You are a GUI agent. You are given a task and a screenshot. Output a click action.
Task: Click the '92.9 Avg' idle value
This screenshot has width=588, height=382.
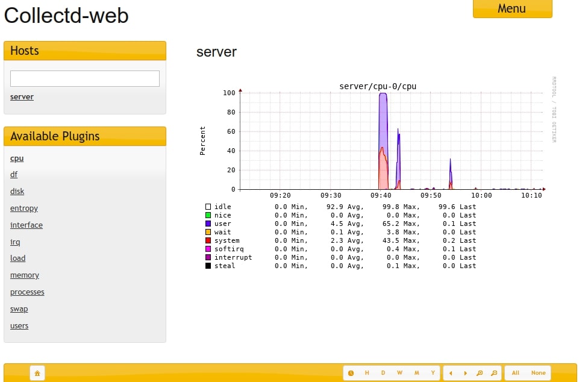345,207
